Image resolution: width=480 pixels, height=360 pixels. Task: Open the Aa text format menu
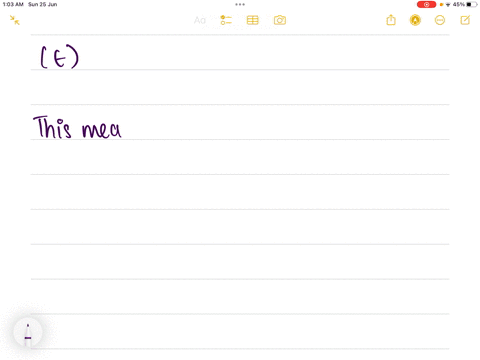click(200, 20)
